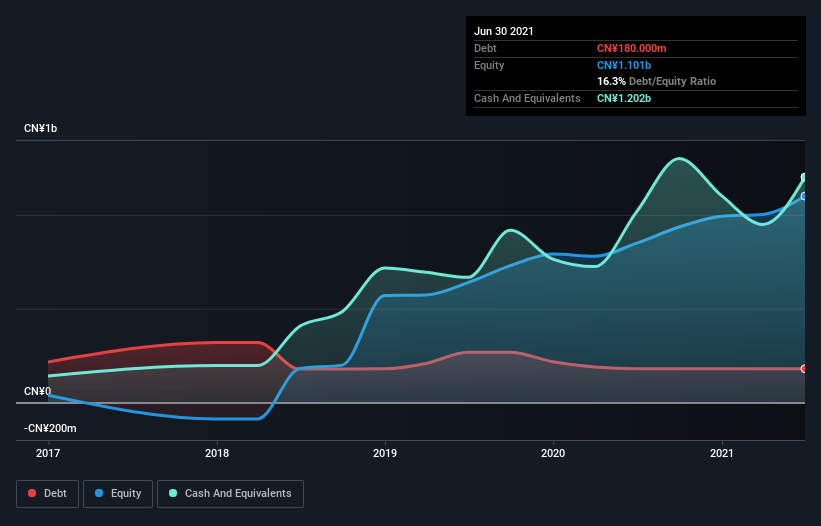Click the tooltip Equity row label

click(489, 65)
